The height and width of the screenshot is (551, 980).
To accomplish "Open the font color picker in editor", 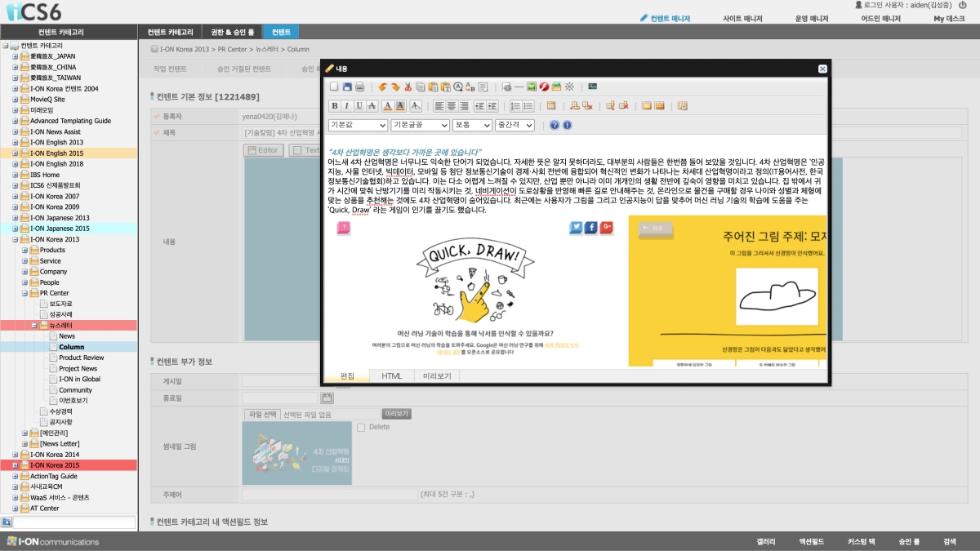I will [x=388, y=105].
